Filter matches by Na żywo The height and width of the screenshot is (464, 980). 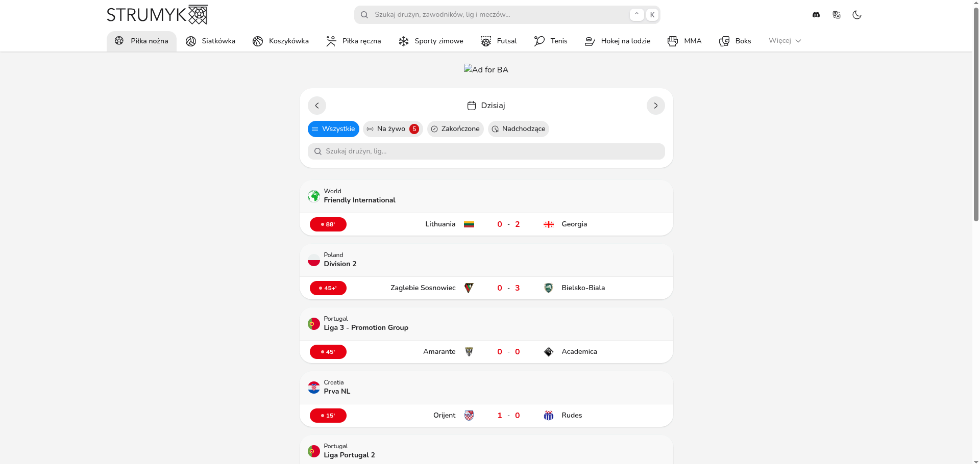click(392, 129)
